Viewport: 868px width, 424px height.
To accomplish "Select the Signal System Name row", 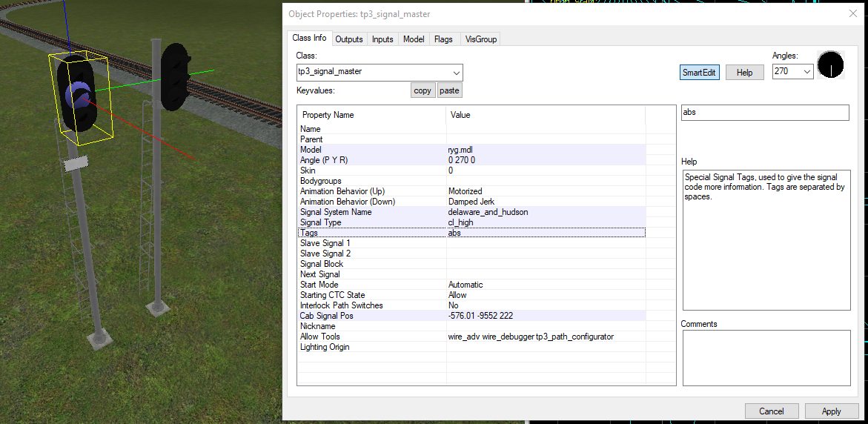I will 471,212.
